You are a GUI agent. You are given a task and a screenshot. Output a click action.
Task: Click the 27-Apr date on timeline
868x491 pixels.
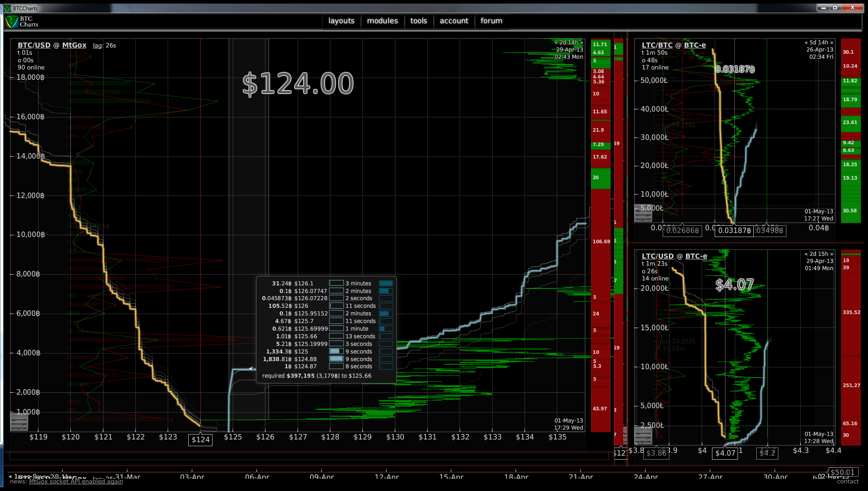710,477
